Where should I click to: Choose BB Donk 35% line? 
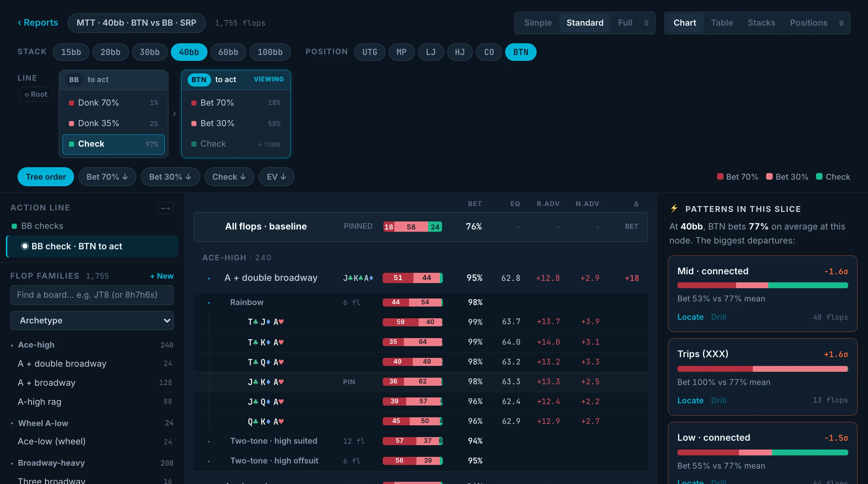coord(114,123)
